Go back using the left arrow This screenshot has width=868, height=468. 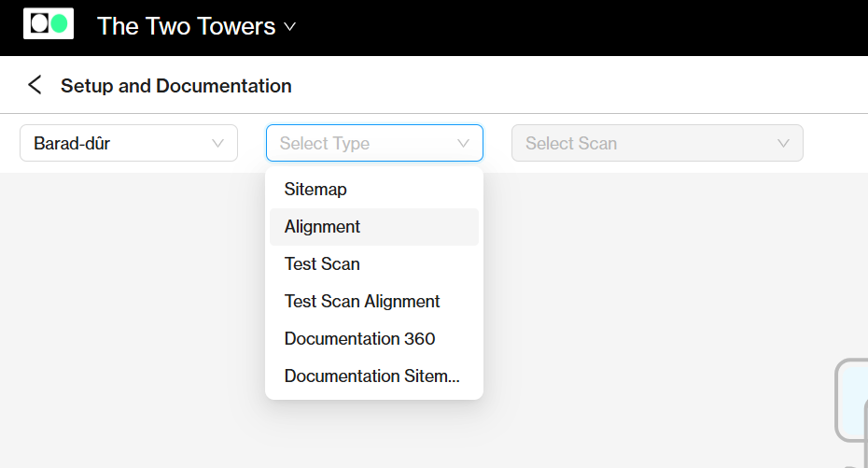(x=35, y=85)
